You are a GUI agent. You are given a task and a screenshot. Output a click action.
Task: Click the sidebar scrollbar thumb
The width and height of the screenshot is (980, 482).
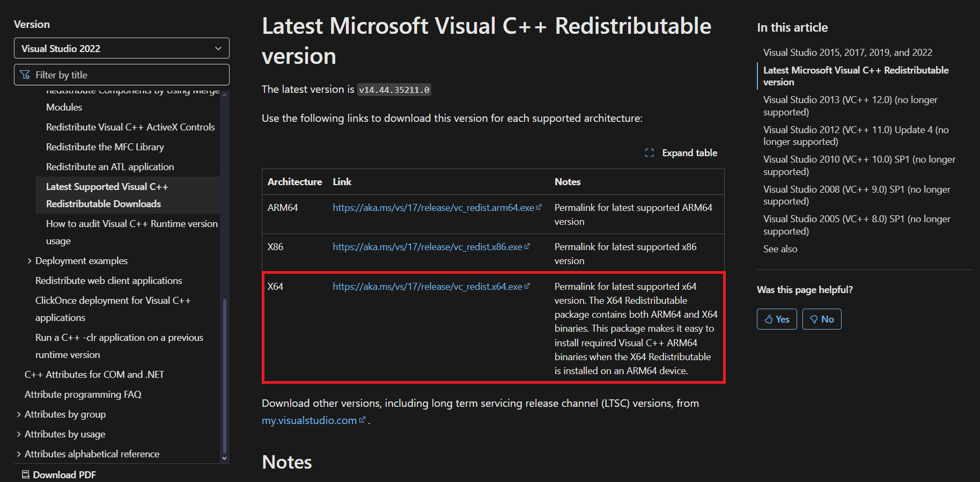pyautogui.click(x=225, y=376)
